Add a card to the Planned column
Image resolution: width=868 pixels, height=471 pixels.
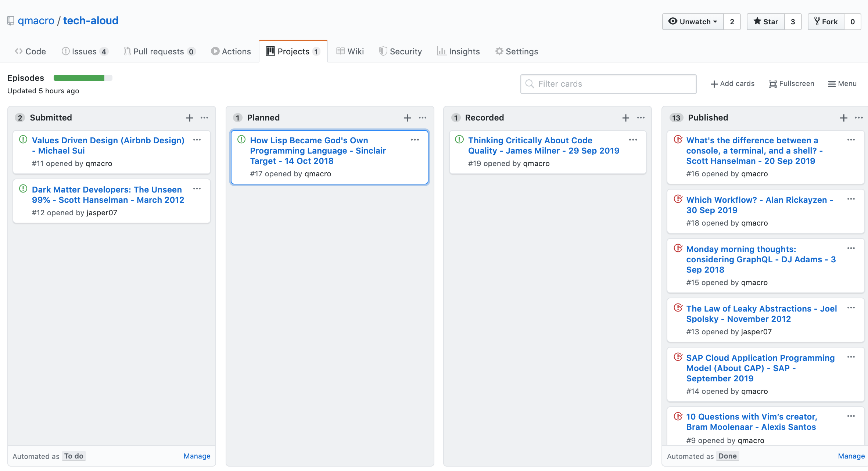point(407,118)
